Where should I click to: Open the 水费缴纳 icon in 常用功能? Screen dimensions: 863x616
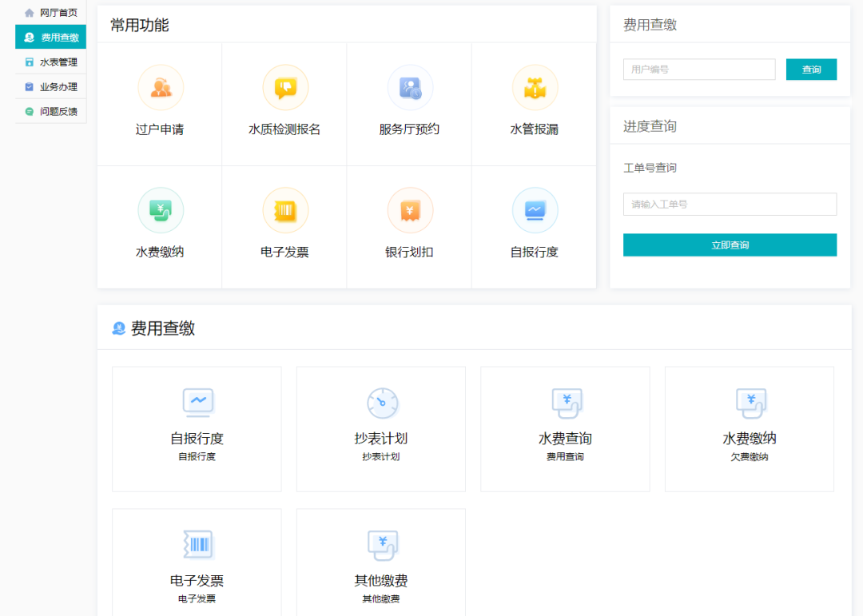[160, 210]
